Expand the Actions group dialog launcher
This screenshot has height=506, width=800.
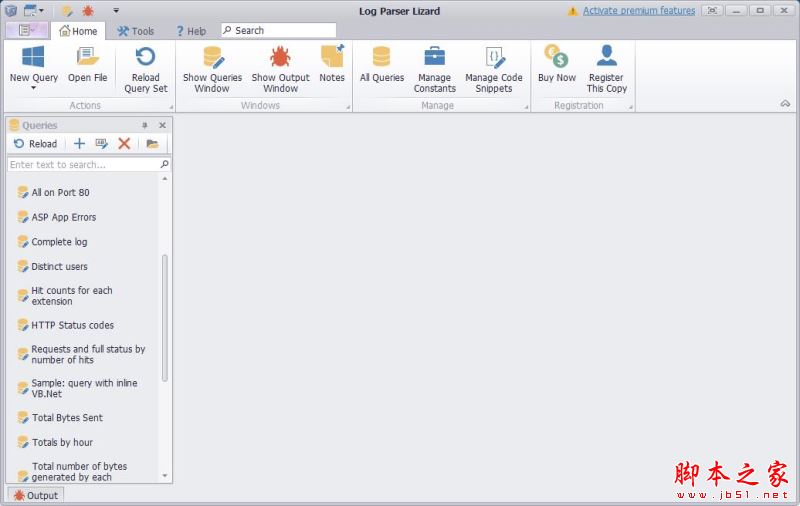171,107
